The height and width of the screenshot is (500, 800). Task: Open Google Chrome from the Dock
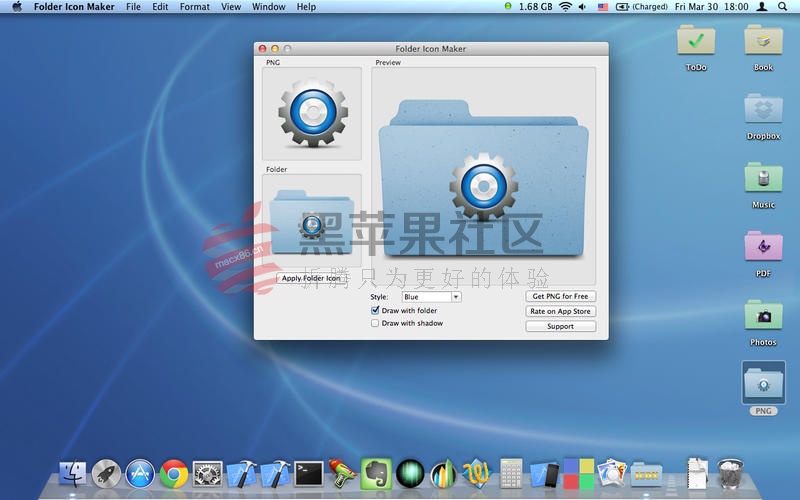point(174,473)
